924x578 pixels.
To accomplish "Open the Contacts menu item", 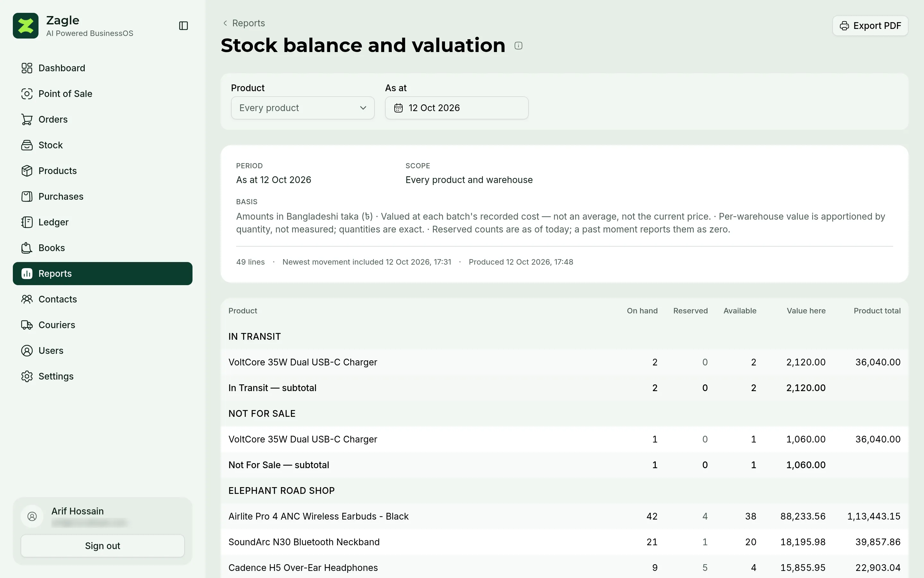I will [x=102, y=299].
